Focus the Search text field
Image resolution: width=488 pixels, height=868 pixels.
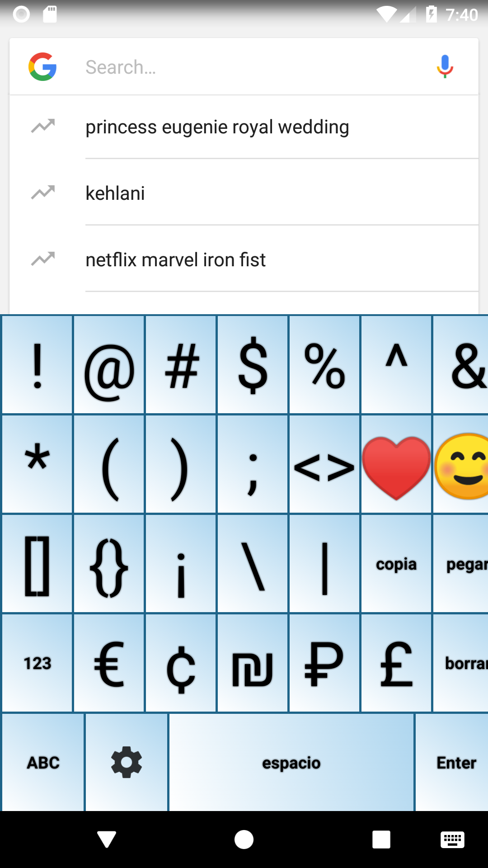[253, 67]
